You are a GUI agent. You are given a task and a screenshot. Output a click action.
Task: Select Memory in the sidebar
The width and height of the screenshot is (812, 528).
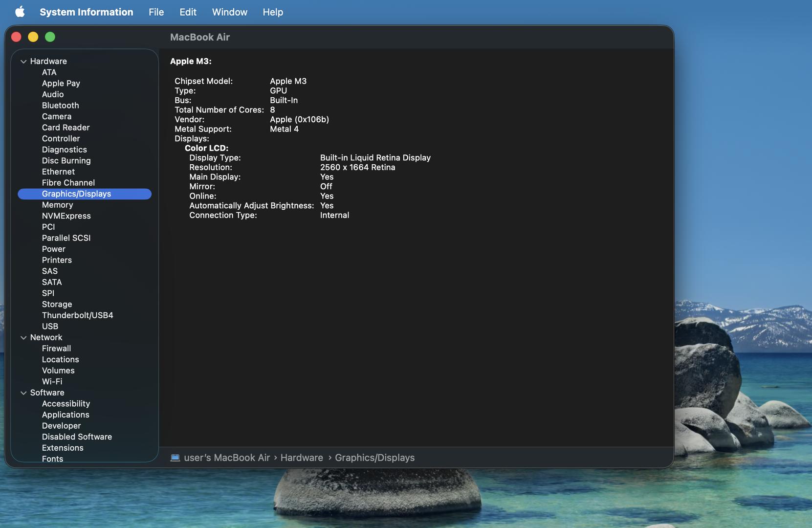pos(57,205)
